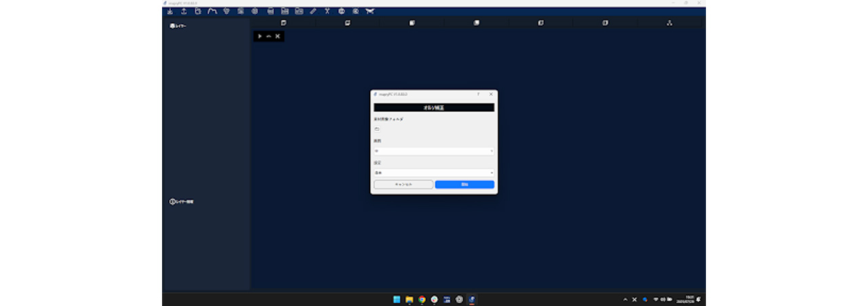Viewport: 868px width, 306px height.
Task: Select the ruler measurement tool icon
Action: (313, 12)
